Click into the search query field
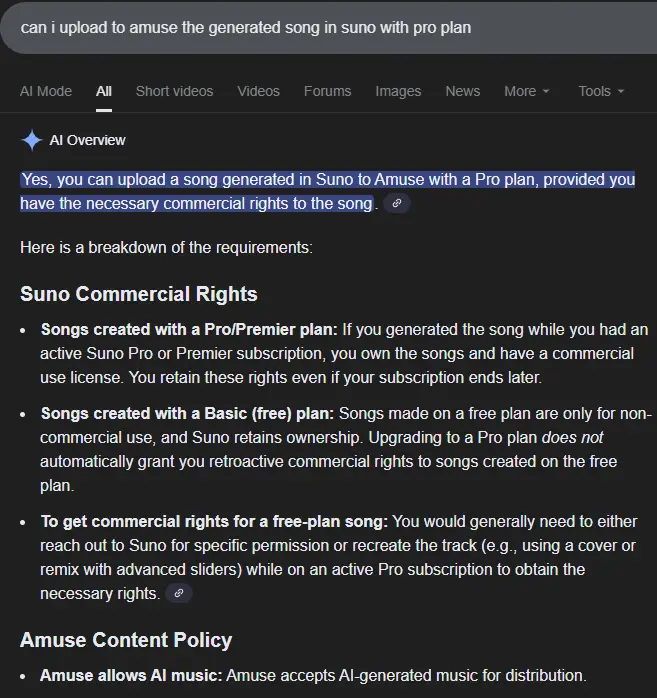657x698 pixels. click(329, 28)
